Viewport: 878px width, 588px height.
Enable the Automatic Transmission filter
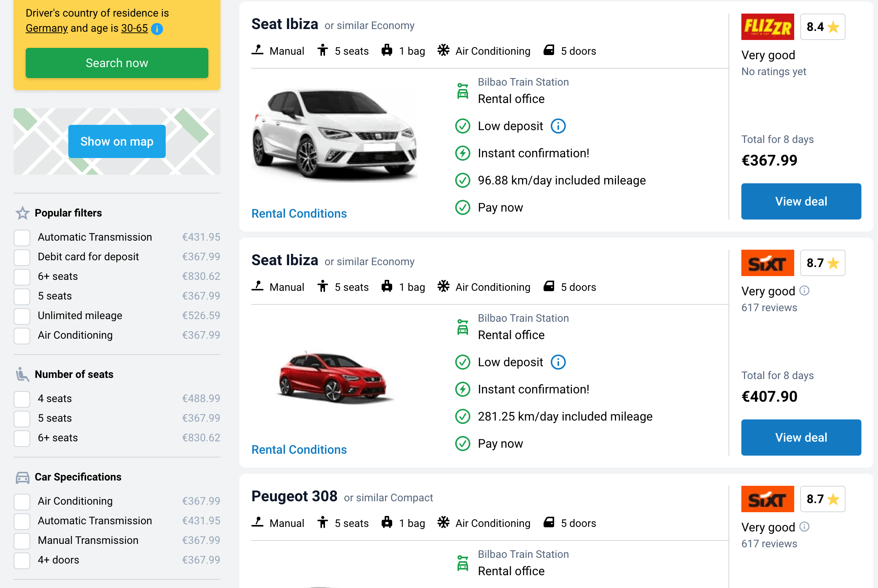(22, 238)
